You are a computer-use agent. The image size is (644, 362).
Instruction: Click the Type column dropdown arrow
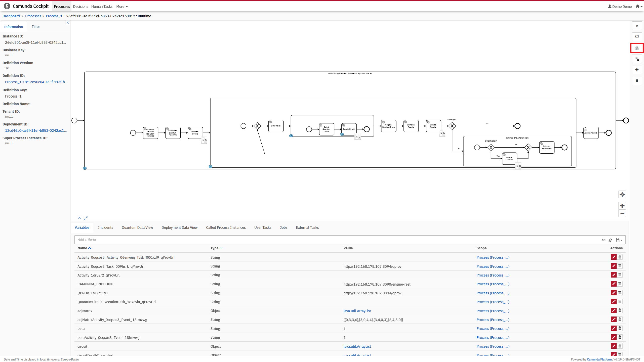click(221, 248)
